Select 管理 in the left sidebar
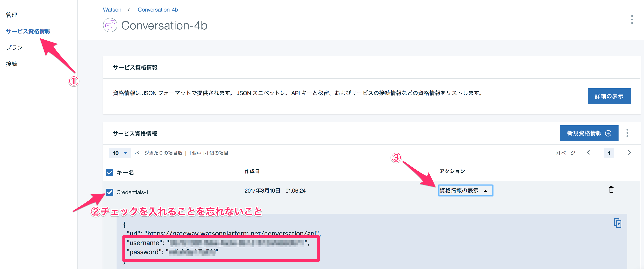The image size is (644, 269). [x=12, y=15]
